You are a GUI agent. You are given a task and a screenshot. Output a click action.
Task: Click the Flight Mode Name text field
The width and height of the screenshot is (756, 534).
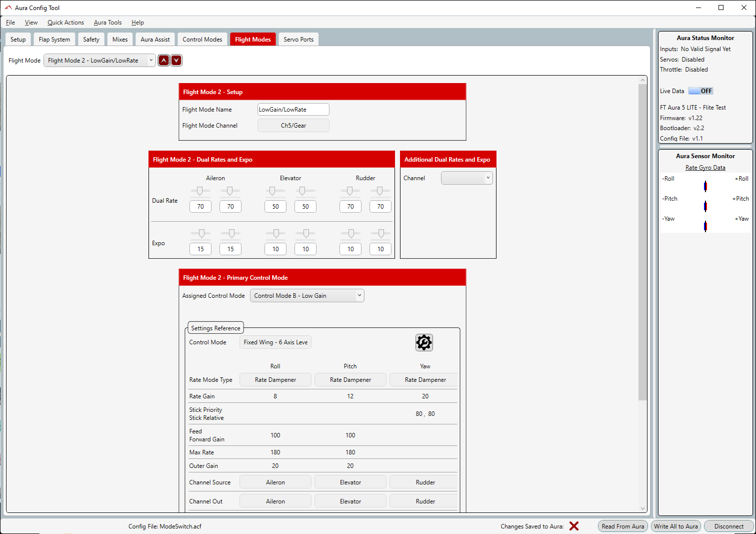(x=293, y=110)
